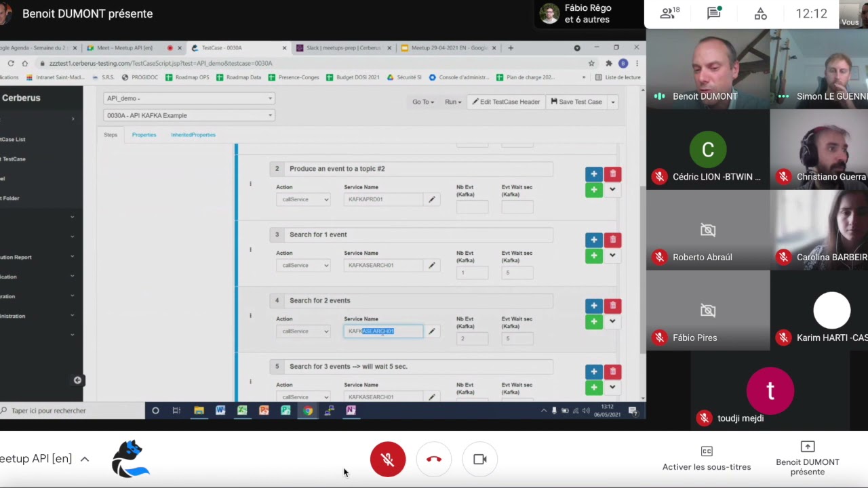
Task: Add a control to Search for 2 events
Action: pos(593,321)
